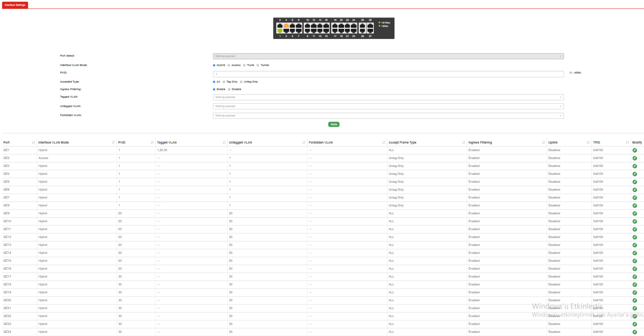Click the green port 1 icon on switch panel
This screenshot has width=644, height=336.
280,31
